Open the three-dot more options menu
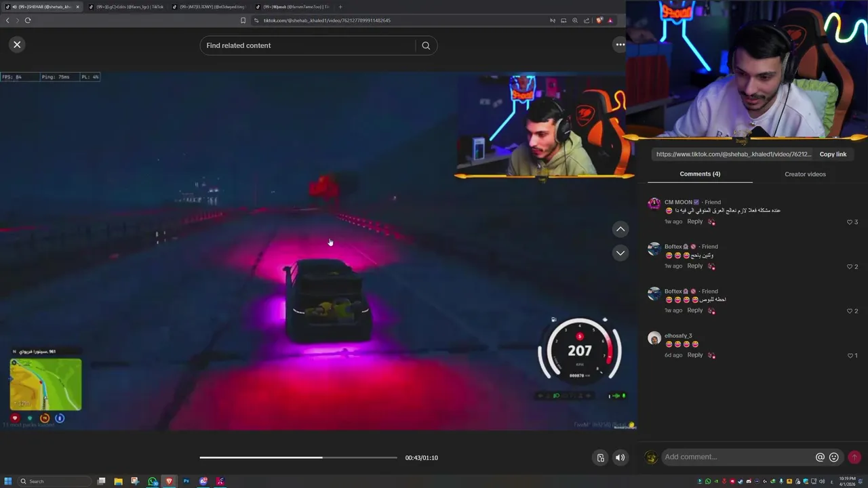 tap(620, 45)
